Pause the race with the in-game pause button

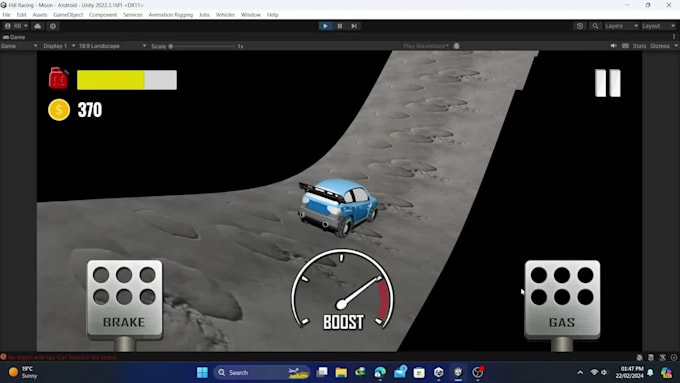click(608, 83)
